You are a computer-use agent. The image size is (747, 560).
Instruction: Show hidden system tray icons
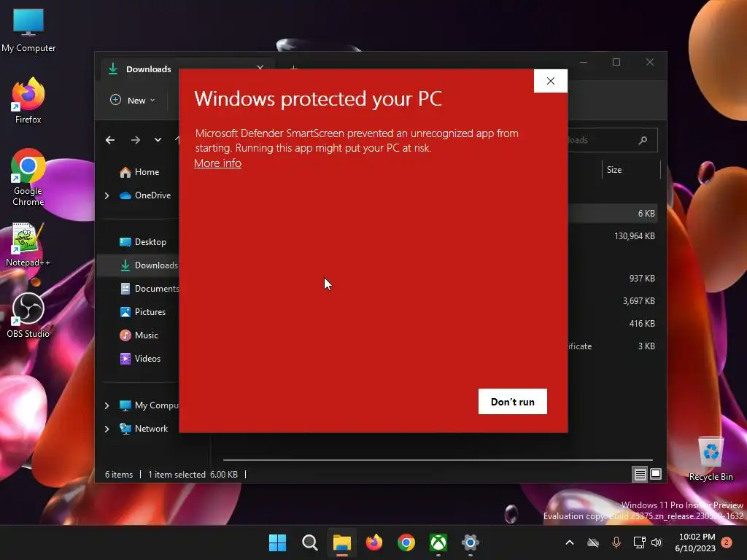[569, 542]
